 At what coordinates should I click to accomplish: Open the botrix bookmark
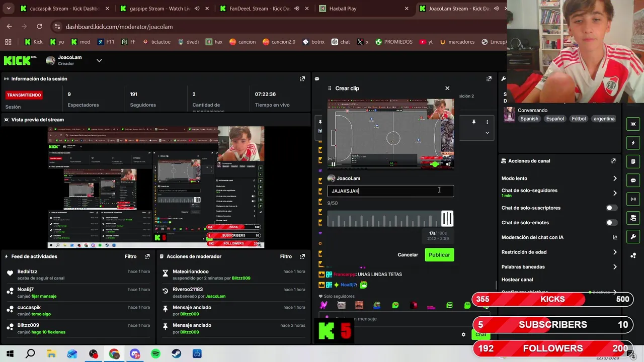(x=313, y=42)
